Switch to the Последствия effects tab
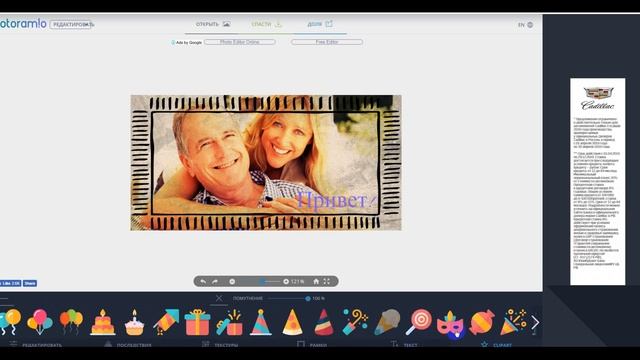This screenshot has height=360, width=640. click(x=128, y=345)
